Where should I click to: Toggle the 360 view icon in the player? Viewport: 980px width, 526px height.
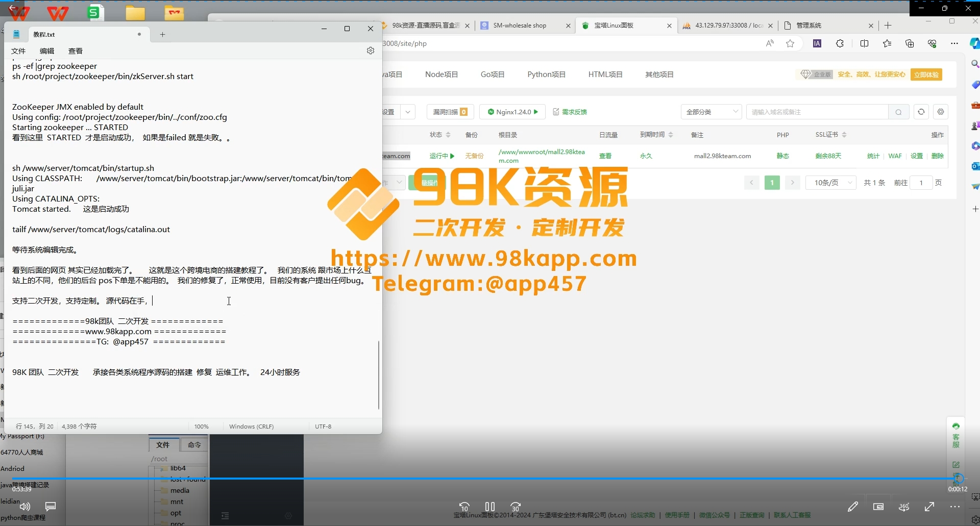point(904,507)
